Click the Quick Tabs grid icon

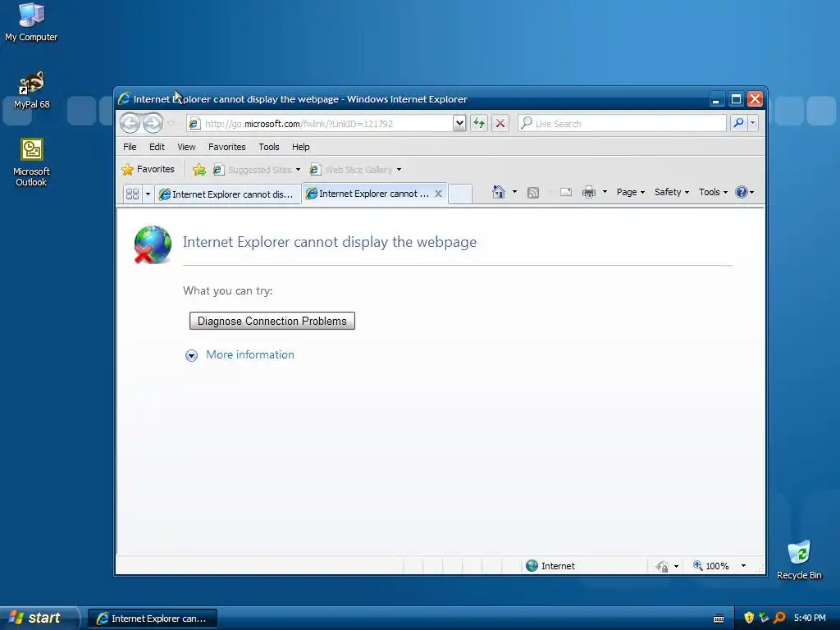(x=132, y=194)
